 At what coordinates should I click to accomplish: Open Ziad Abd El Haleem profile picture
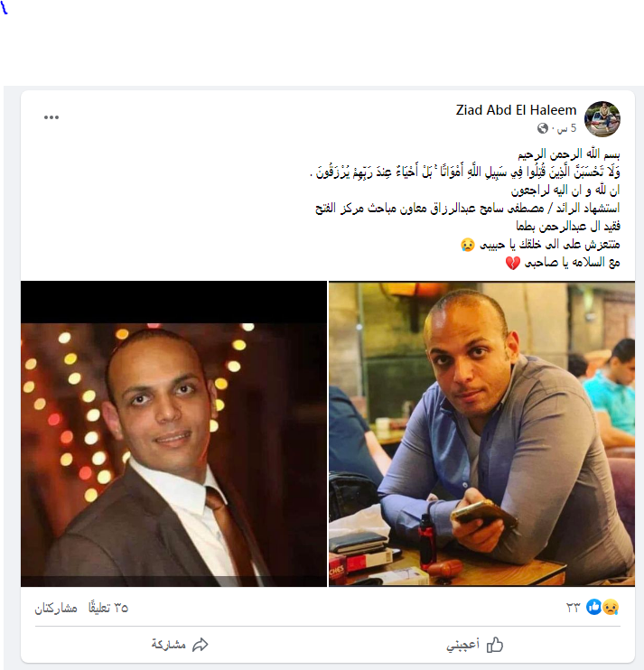(x=602, y=119)
